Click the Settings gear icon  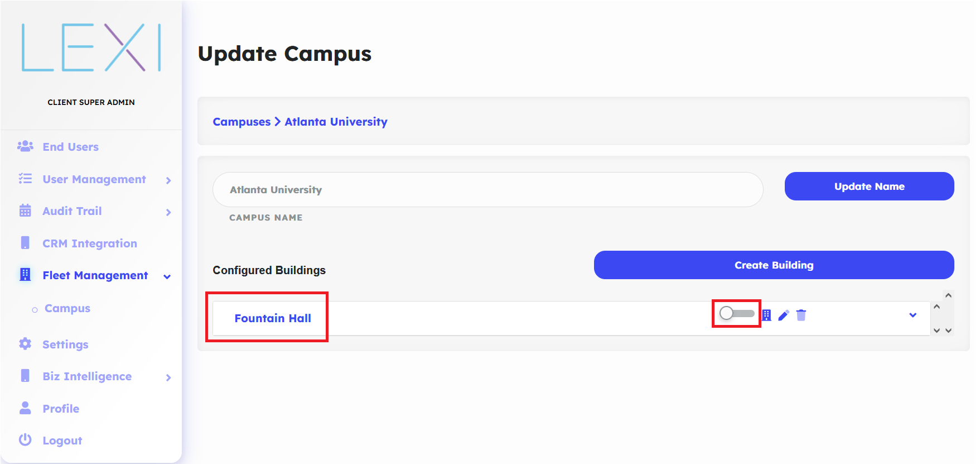25,344
